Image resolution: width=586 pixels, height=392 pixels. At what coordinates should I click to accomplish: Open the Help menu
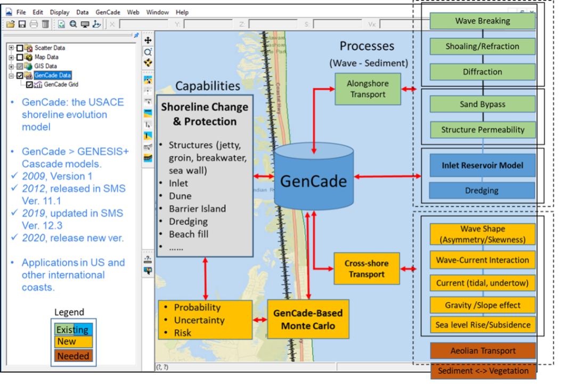(x=182, y=12)
